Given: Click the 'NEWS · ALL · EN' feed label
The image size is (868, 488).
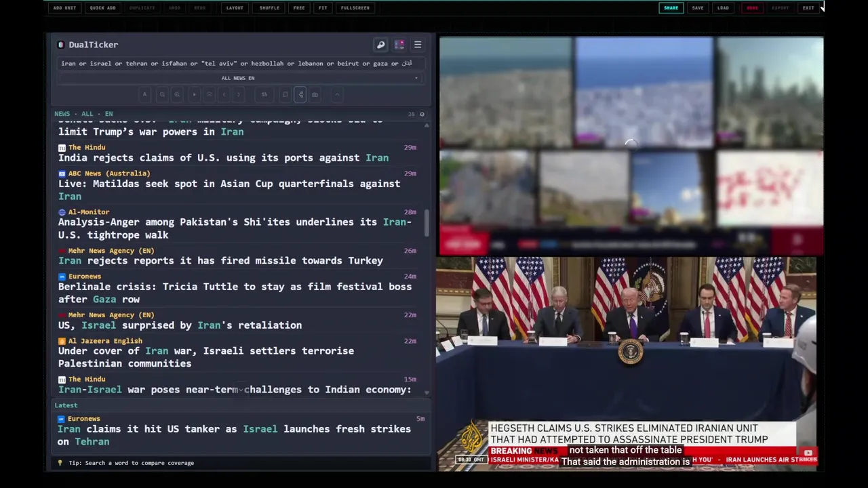Looking at the screenshot, I should pos(83,114).
